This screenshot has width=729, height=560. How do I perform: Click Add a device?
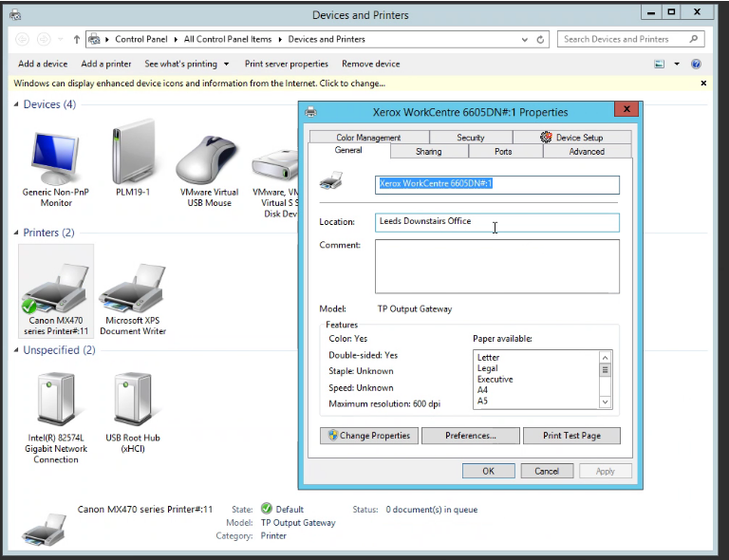43,65
